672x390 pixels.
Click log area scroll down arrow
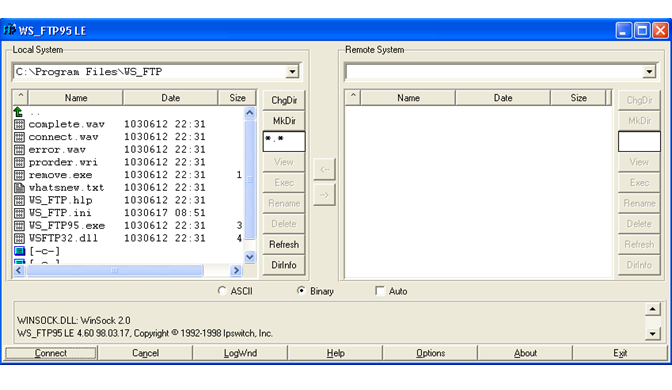[x=652, y=333]
